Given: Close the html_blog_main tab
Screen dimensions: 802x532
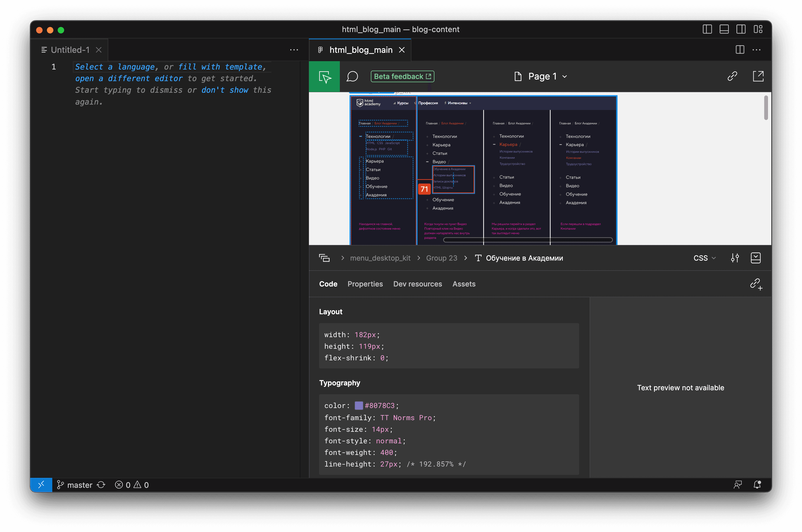Looking at the screenshot, I should [402, 50].
